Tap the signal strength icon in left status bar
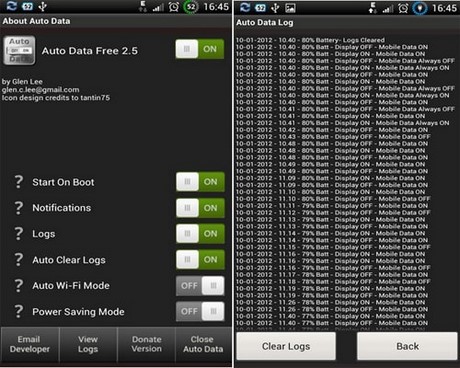The width and height of the screenshot is (460, 368). pos(158,7)
